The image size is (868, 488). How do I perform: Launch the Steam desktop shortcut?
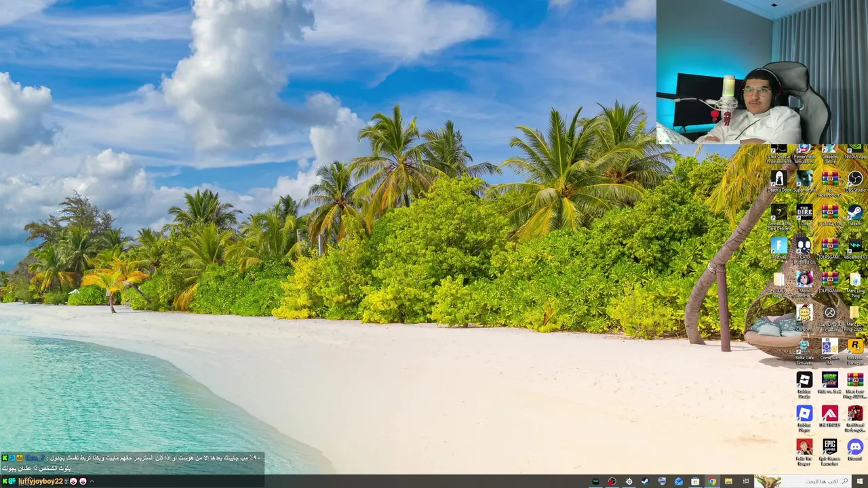tap(855, 215)
